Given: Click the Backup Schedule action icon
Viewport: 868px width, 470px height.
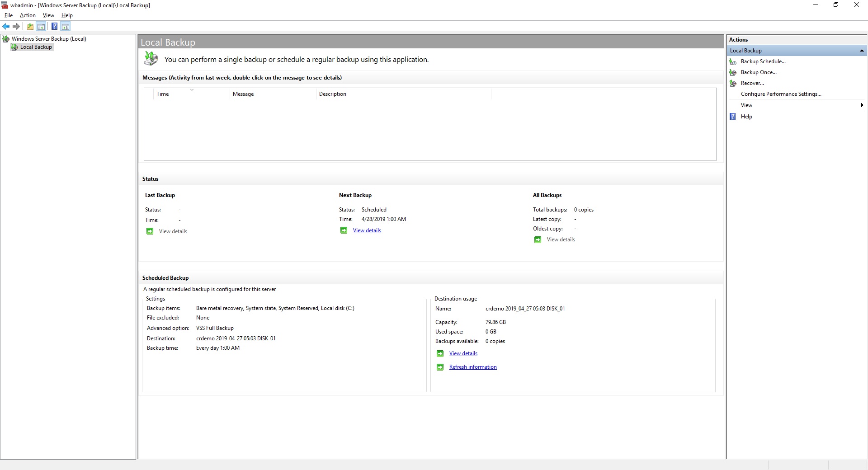Looking at the screenshot, I should click(x=733, y=61).
